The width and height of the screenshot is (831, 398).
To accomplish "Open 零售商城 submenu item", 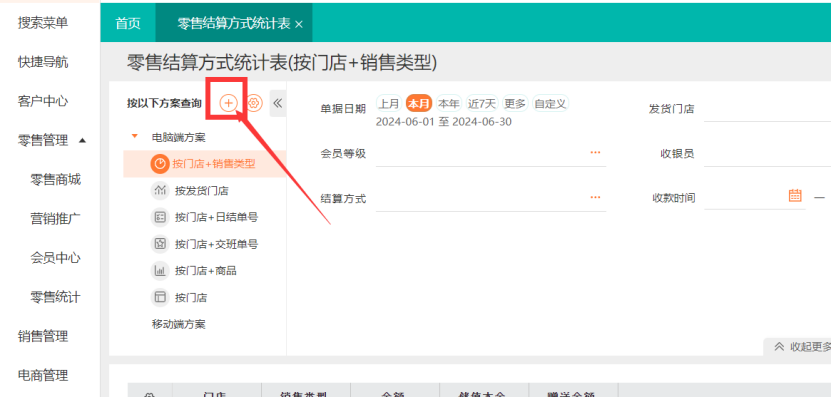I will pos(56,180).
